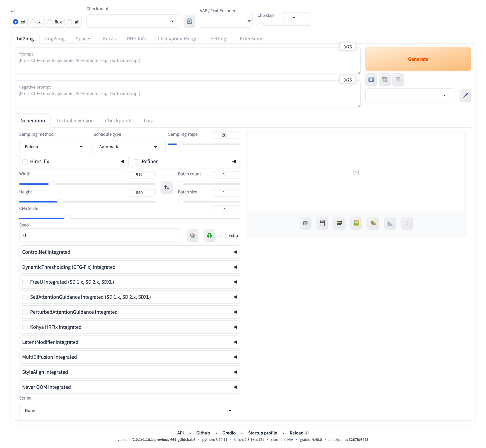Click the trash icon to clear prompt
This screenshot has height=448, width=486.
coord(384,79)
